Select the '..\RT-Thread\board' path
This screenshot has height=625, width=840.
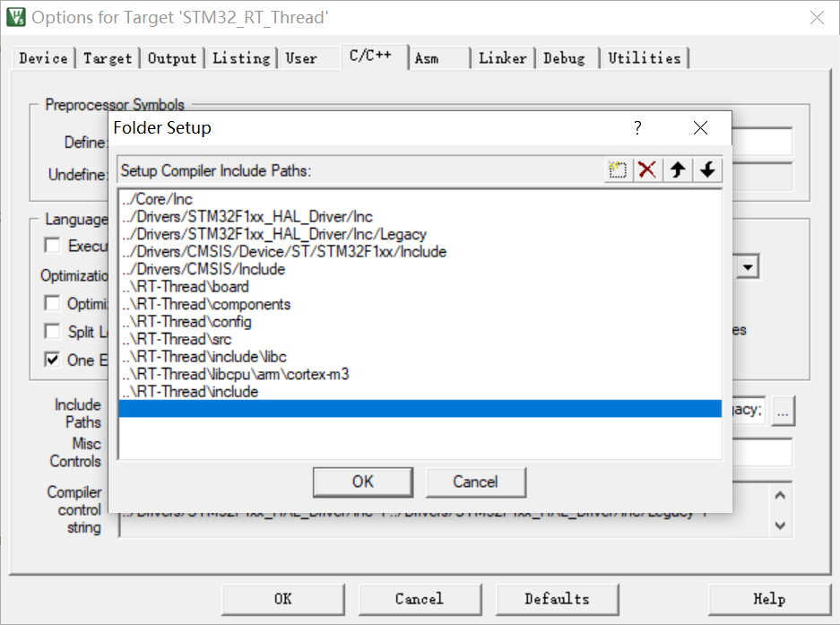coord(420,287)
